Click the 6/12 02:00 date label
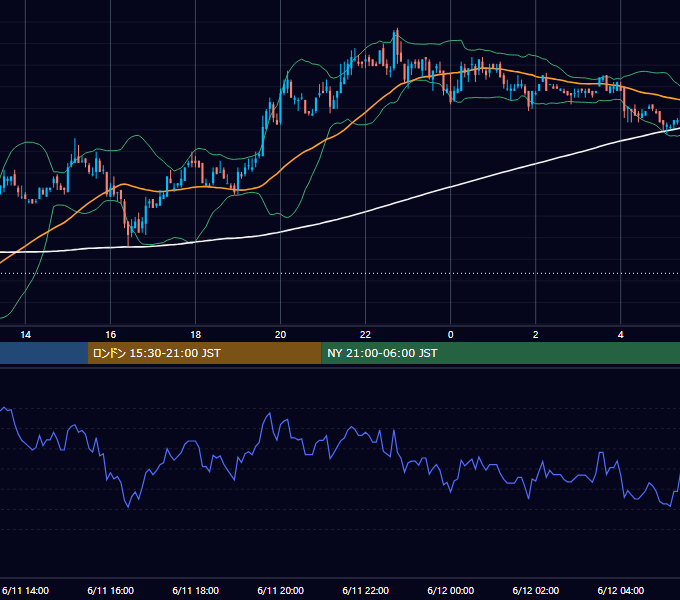The width and height of the screenshot is (680, 600). pos(536,590)
